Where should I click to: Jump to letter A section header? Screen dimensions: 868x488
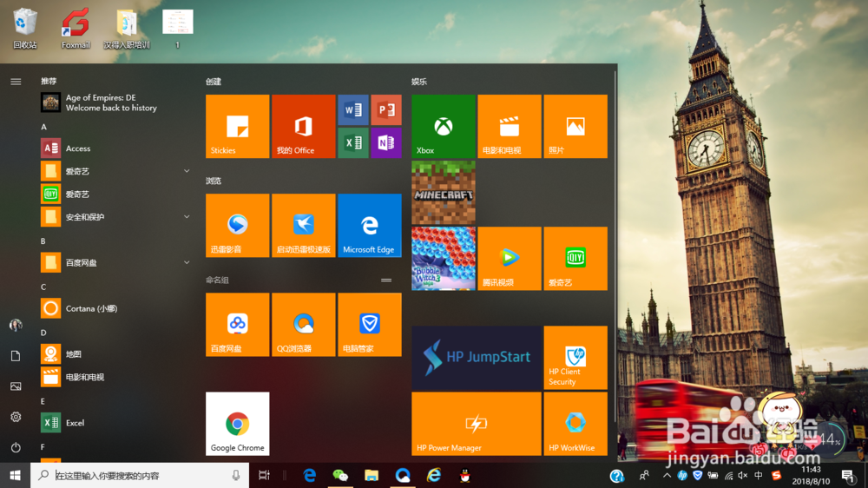coord(43,127)
